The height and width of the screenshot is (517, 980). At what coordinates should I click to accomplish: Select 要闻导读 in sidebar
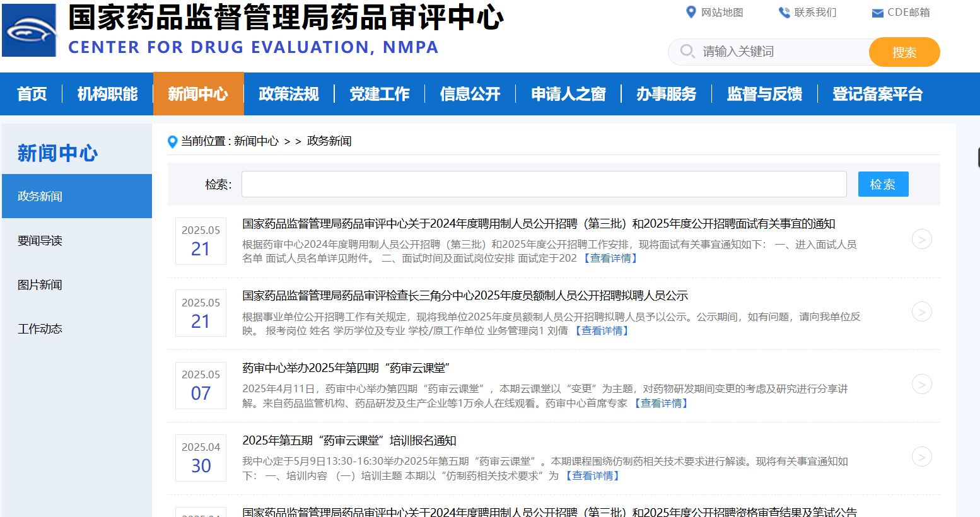[77, 240]
